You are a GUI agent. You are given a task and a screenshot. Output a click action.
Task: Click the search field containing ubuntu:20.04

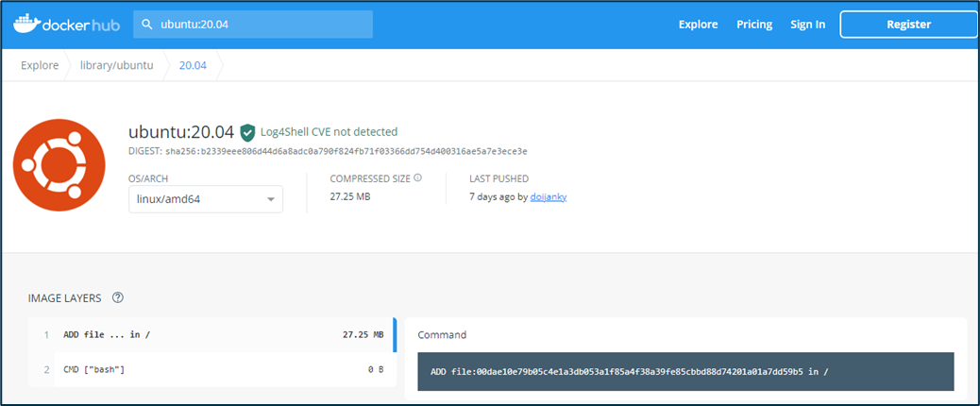point(253,25)
